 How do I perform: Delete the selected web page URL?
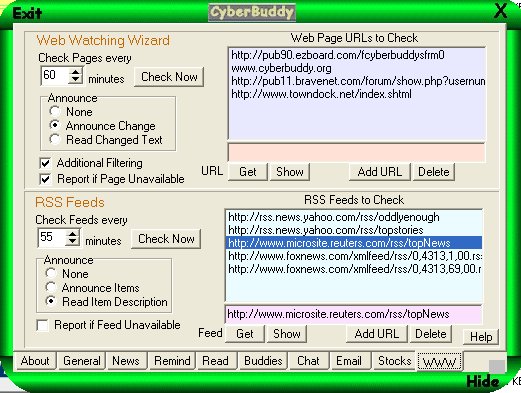tap(433, 172)
